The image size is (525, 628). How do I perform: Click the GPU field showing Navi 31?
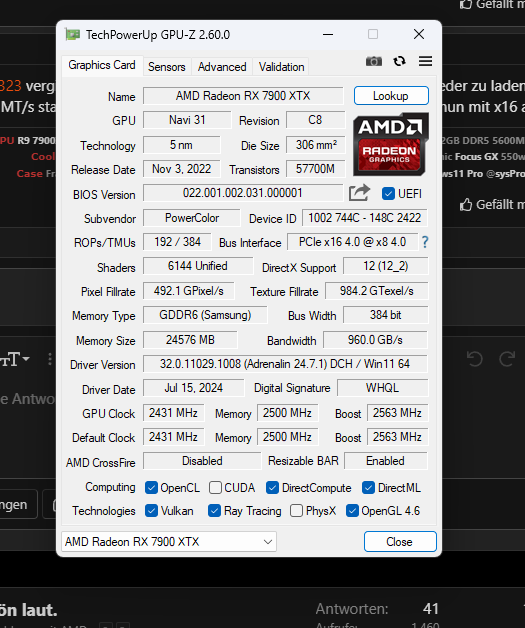point(187,120)
